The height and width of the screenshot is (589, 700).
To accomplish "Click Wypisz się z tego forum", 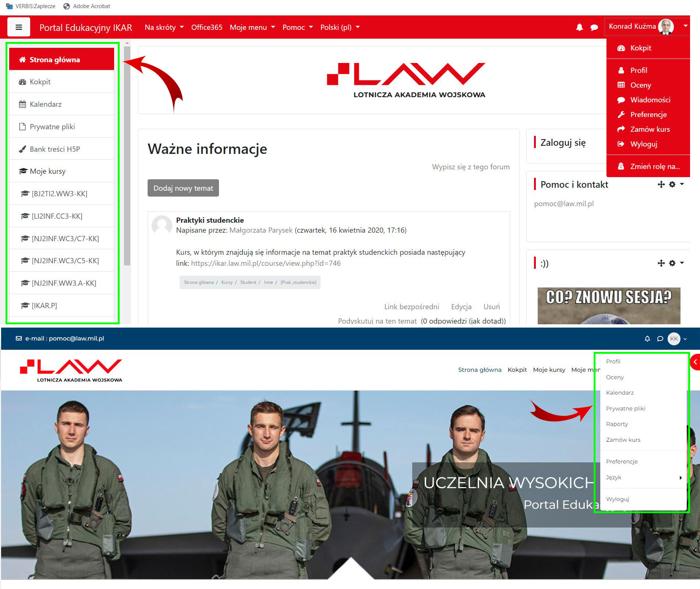I will click(x=471, y=167).
